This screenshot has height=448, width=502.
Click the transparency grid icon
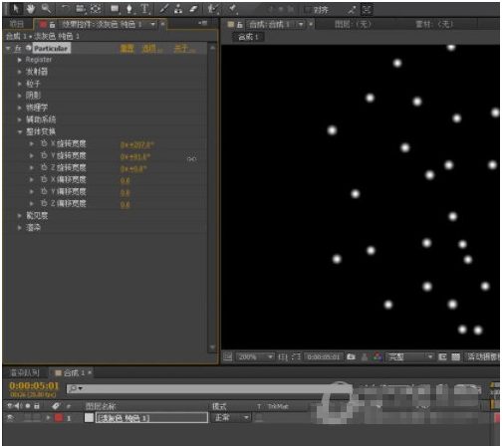click(456, 356)
